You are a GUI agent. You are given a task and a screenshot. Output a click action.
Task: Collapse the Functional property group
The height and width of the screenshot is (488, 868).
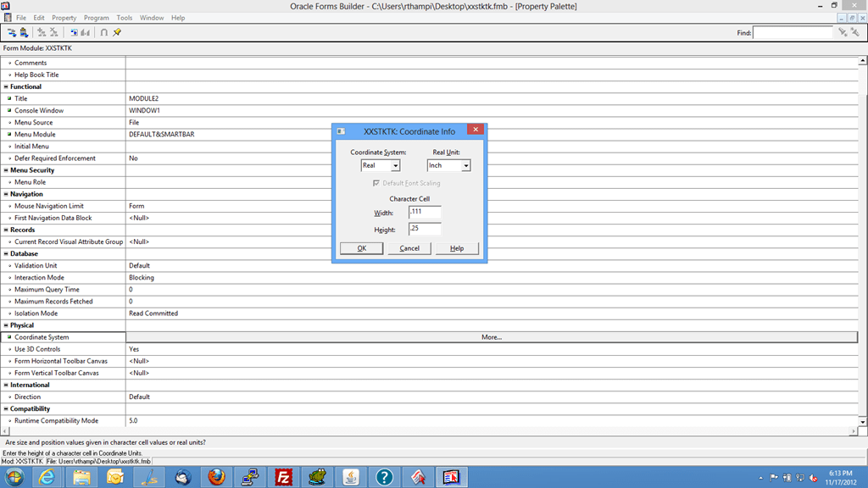[6, 87]
